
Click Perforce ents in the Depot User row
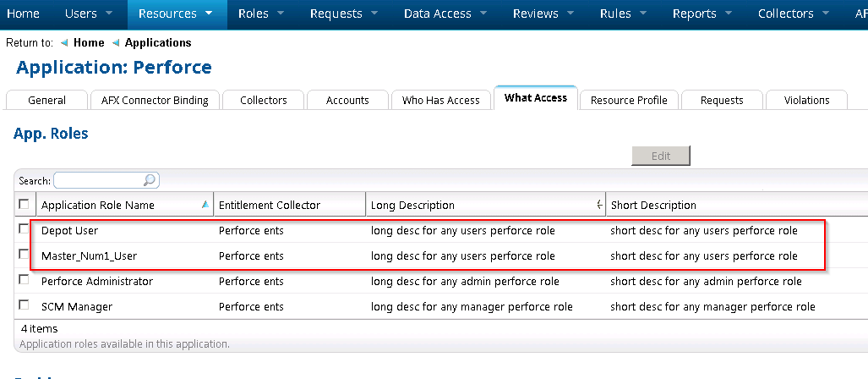coord(251,230)
